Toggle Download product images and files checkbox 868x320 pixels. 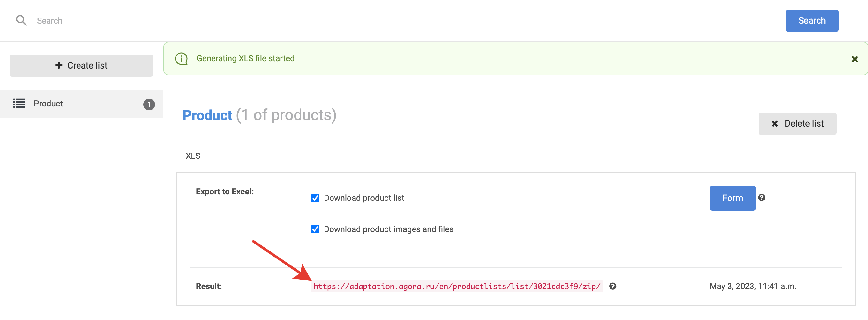tap(315, 229)
